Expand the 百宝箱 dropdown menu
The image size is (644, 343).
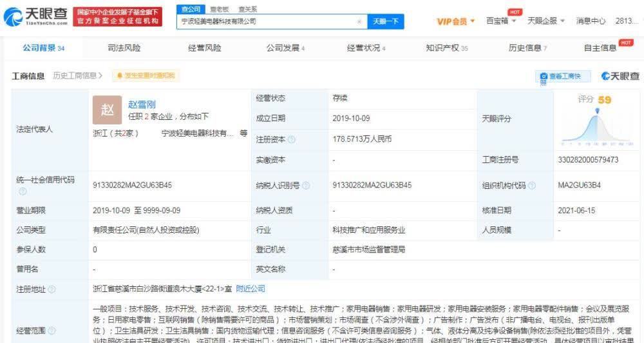pyautogui.click(x=501, y=21)
